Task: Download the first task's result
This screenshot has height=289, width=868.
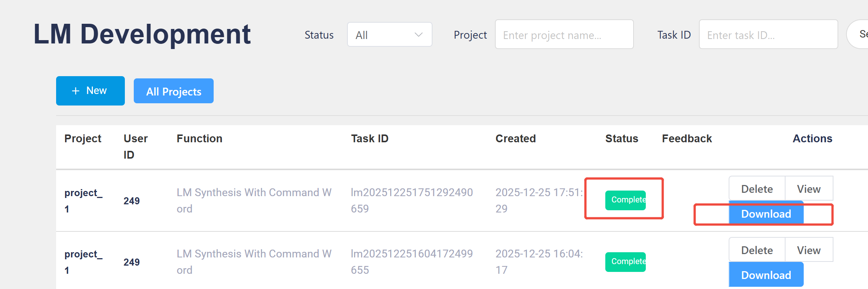Action: tap(766, 214)
